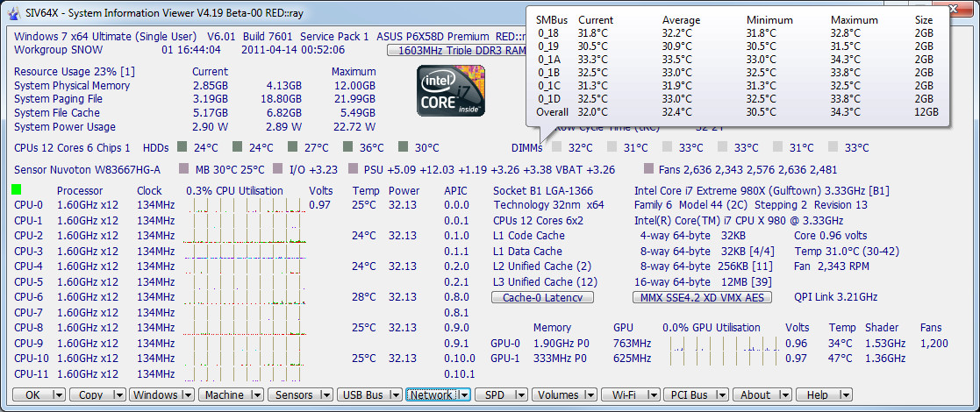The height and width of the screenshot is (412, 980).
Task: Open the Copy button dropdown arrow
Action: [x=118, y=395]
